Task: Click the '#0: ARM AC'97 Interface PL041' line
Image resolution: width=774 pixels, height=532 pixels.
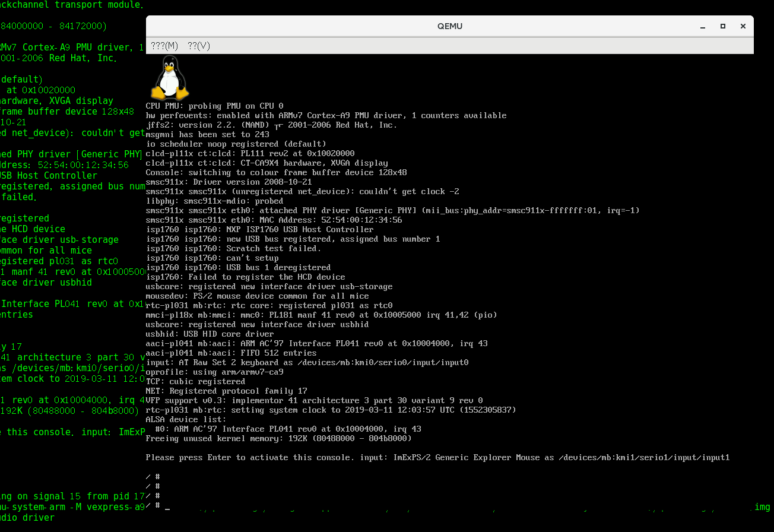Action: [x=288, y=429]
